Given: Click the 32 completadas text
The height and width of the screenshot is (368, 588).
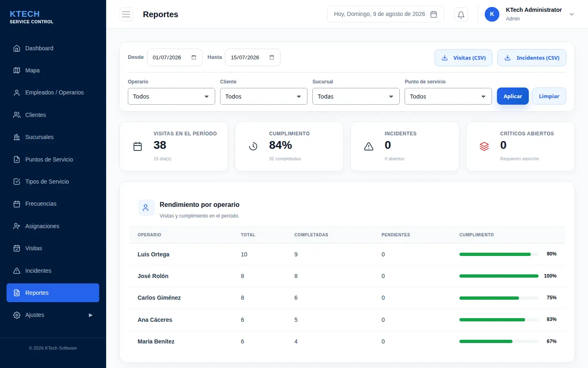Looking at the screenshot, I should [285, 159].
